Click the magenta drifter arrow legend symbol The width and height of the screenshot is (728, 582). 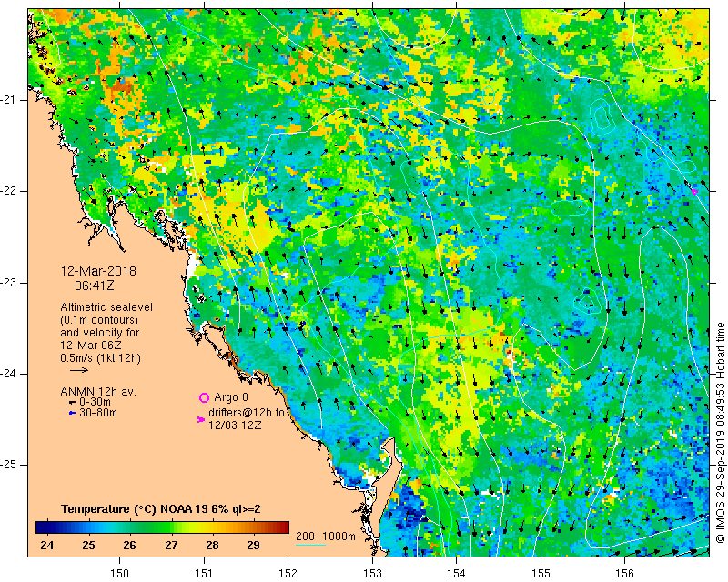click(201, 419)
